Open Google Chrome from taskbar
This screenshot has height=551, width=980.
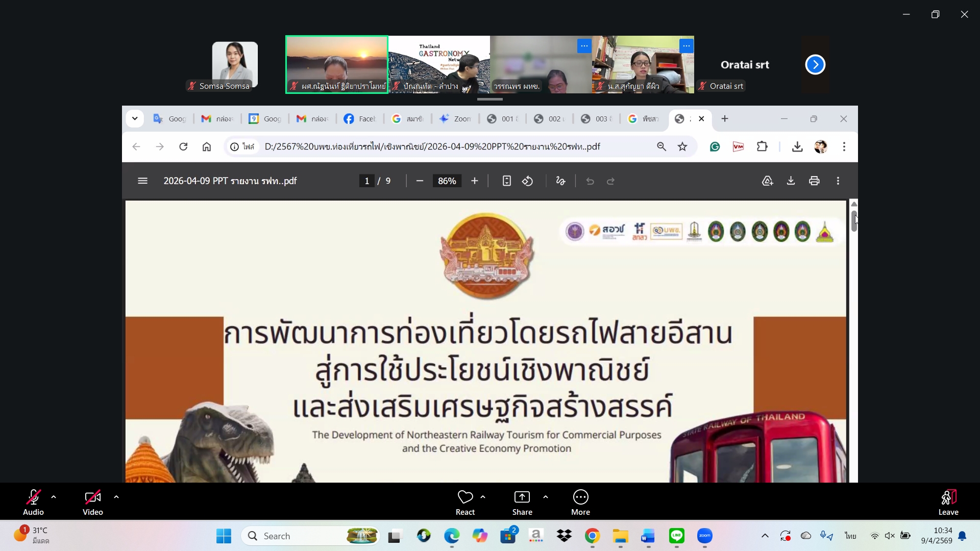point(592,536)
